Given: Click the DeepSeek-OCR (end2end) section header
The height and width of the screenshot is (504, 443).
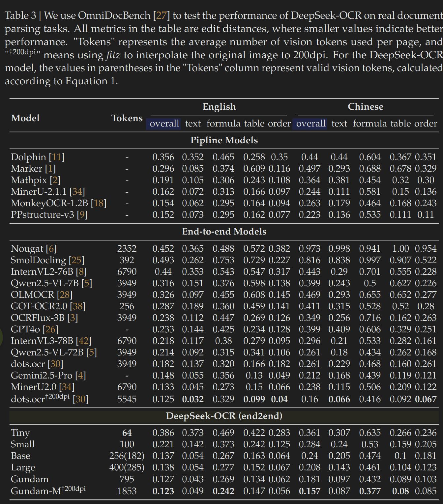Looking at the screenshot, I should click(x=224, y=416).
